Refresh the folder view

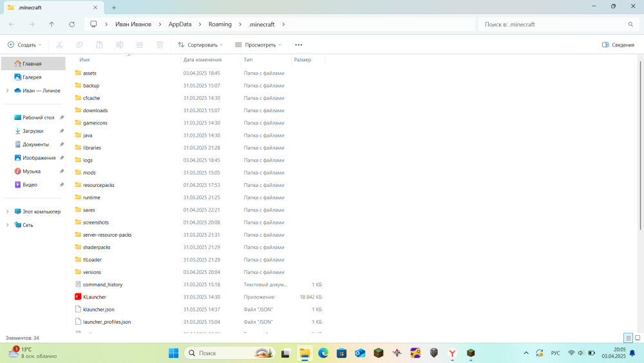72,25
